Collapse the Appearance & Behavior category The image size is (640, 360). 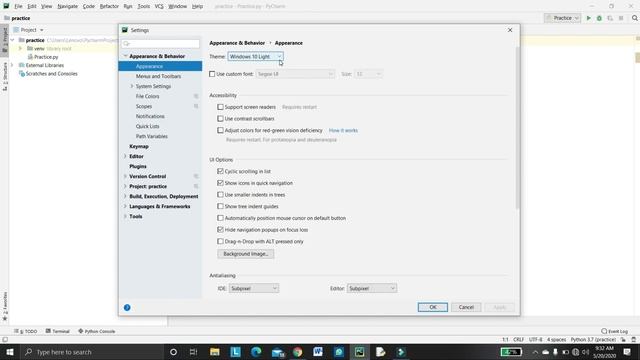point(125,56)
